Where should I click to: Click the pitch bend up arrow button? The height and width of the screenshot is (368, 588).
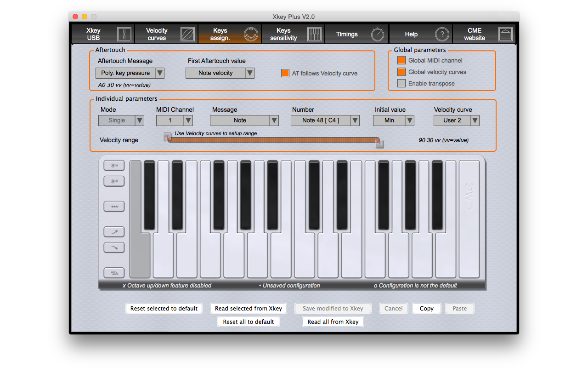pyautogui.click(x=114, y=232)
